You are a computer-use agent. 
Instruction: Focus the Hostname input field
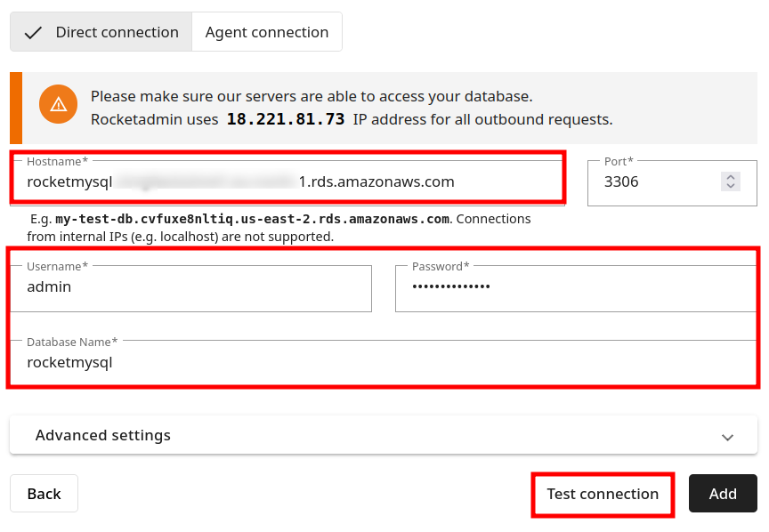pyautogui.click(x=285, y=182)
